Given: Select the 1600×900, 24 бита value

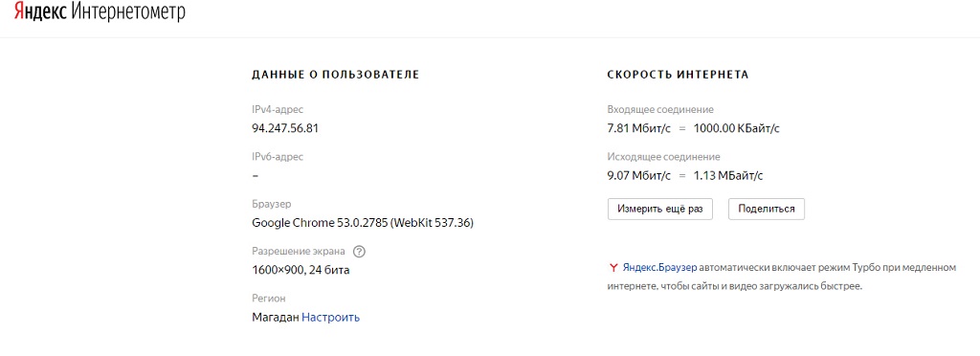Looking at the screenshot, I should 301,271.
